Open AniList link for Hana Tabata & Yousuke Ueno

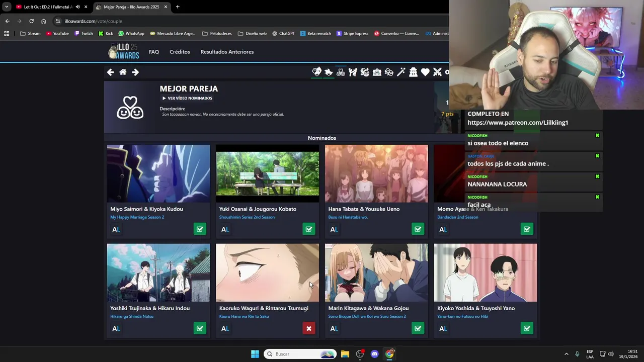(334, 229)
